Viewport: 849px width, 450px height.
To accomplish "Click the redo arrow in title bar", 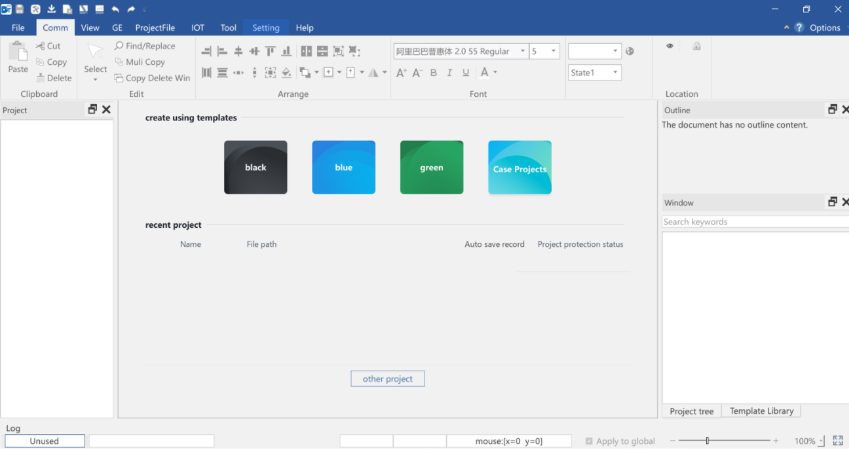I will (x=131, y=9).
